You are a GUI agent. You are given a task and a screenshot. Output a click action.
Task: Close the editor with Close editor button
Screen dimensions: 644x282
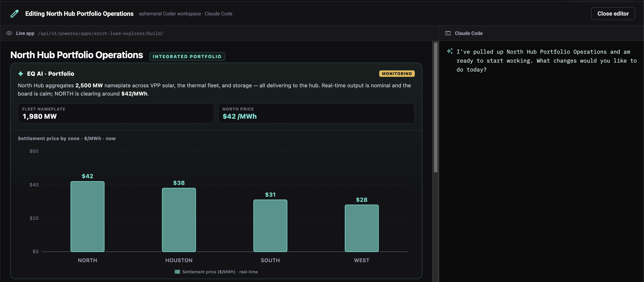click(613, 14)
